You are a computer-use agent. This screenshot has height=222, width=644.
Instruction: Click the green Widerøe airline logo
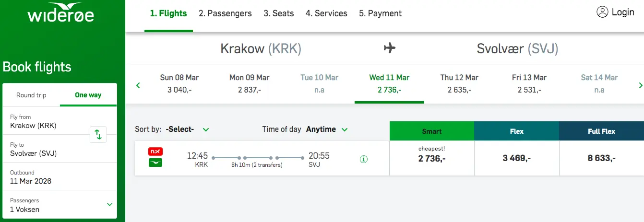155,163
